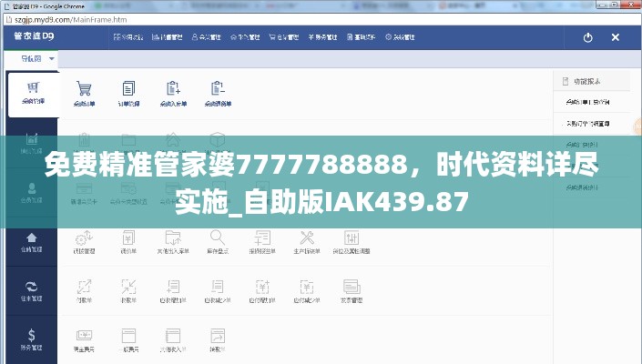
Task: Click the power icon in the blue header
Action: pos(587,37)
